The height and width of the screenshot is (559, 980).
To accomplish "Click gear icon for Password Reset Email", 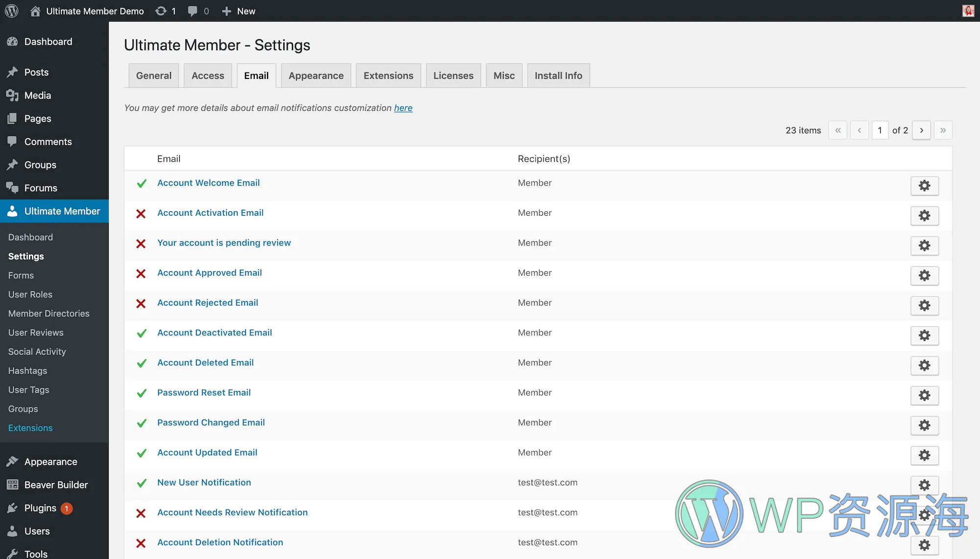I will coord(924,395).
